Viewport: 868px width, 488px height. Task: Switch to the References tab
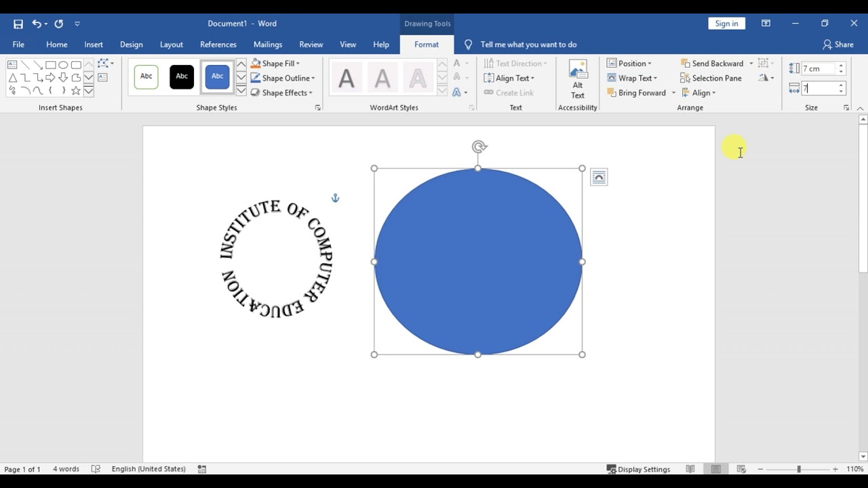218,45
